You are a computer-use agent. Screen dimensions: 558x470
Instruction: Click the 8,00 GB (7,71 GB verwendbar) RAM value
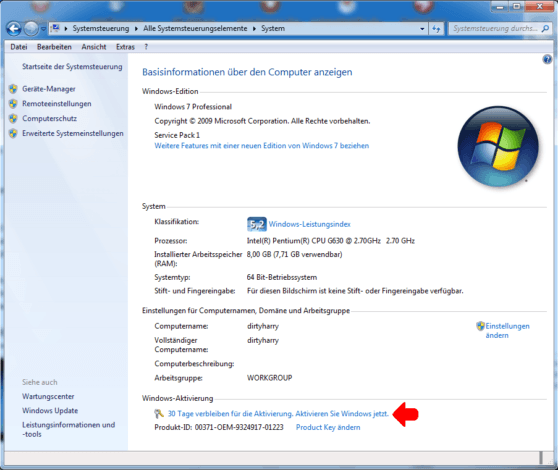coord(294,254)
